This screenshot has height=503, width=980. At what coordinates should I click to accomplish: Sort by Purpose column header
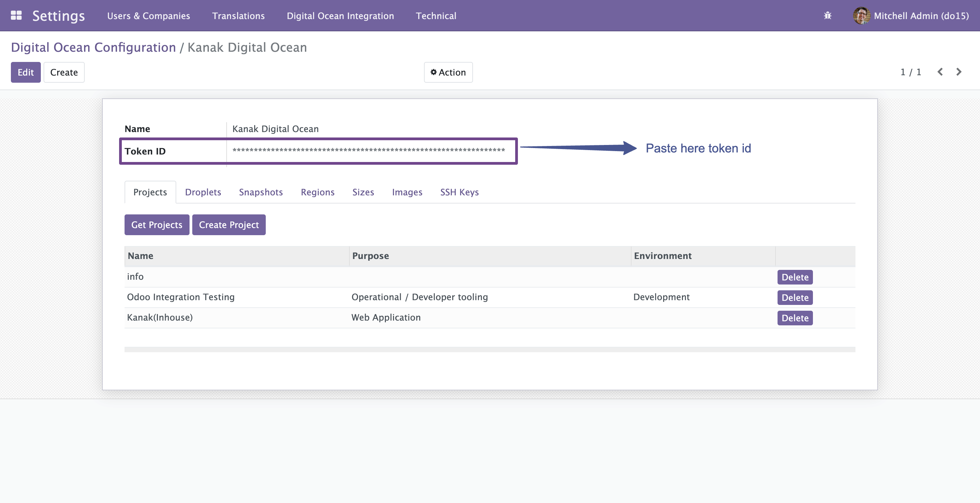pyautogui.click(x=490, y=256)
